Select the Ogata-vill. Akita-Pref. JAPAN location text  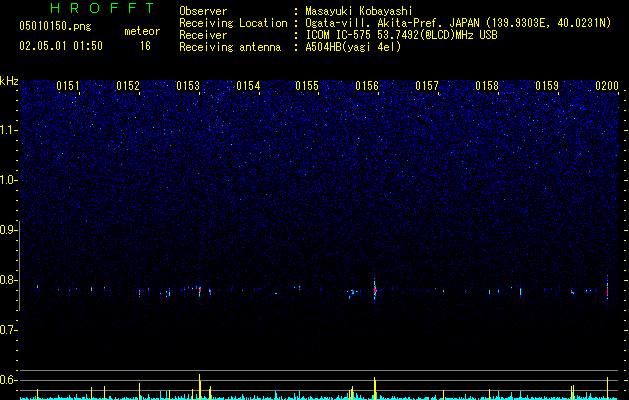point(458,23)
